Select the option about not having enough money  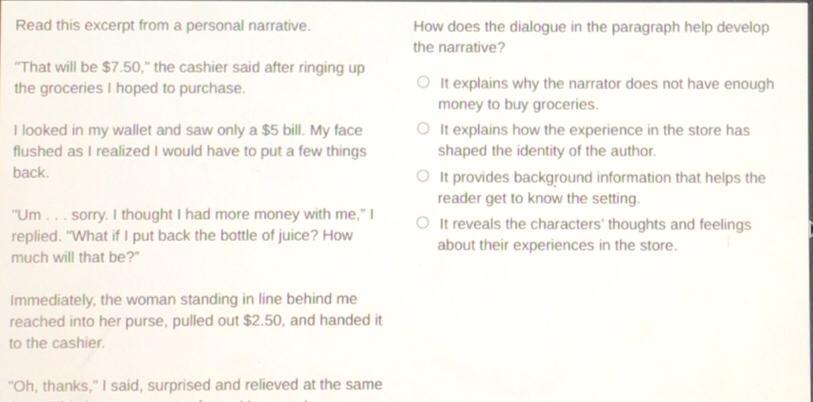[423, 82]
